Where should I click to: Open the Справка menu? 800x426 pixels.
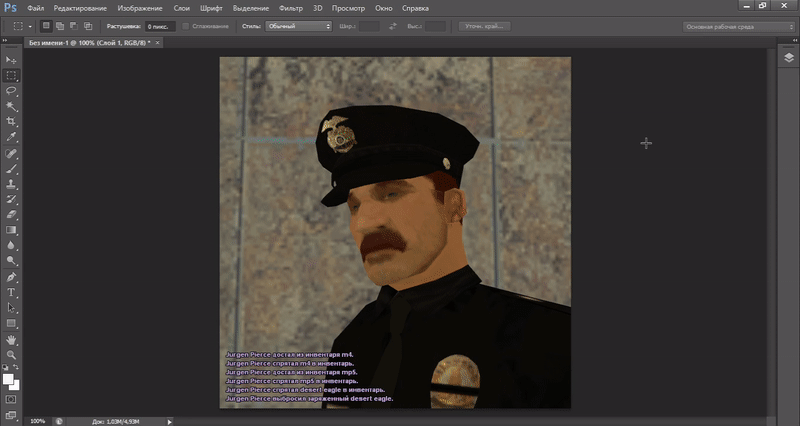[x=415, y=8]
